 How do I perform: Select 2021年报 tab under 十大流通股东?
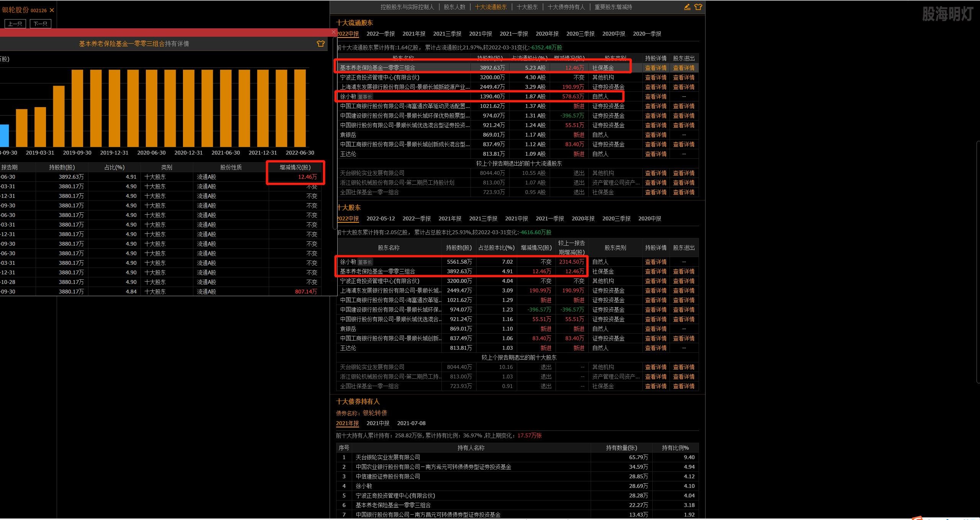pos(414,34)
